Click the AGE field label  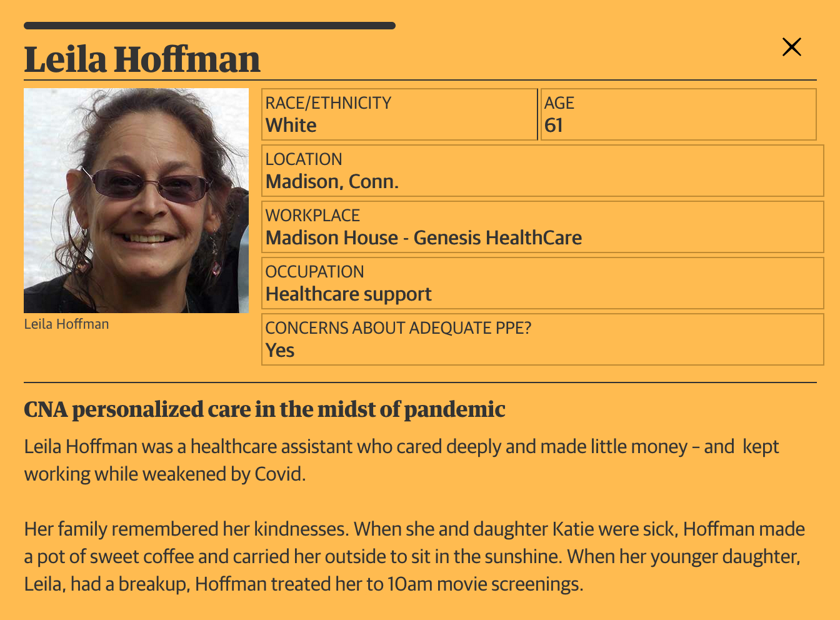559,103
